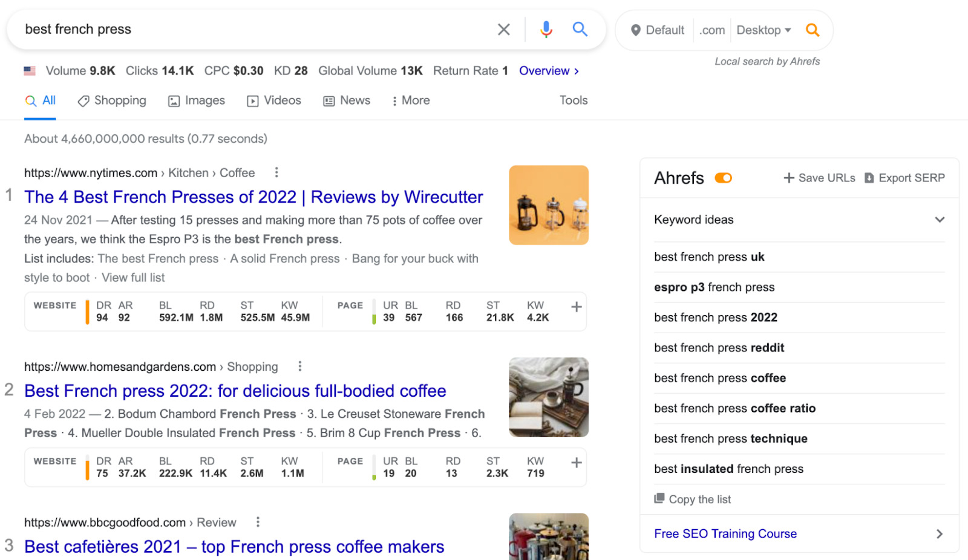The width and height of the screenshot is (968, 560).
Task: Select keyword idea espro p3 french press
Action: click(x=714, y=287)
